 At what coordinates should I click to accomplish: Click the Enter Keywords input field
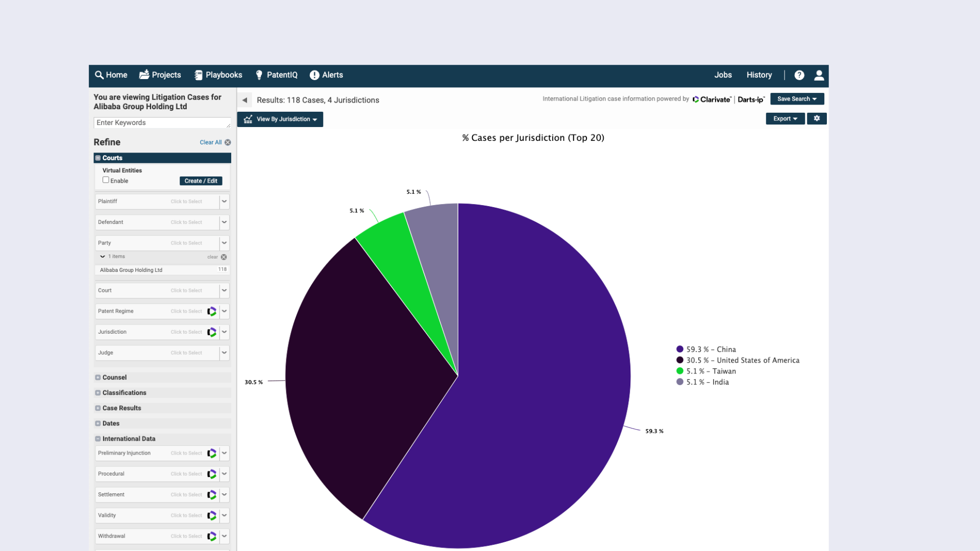coord(162,123)
